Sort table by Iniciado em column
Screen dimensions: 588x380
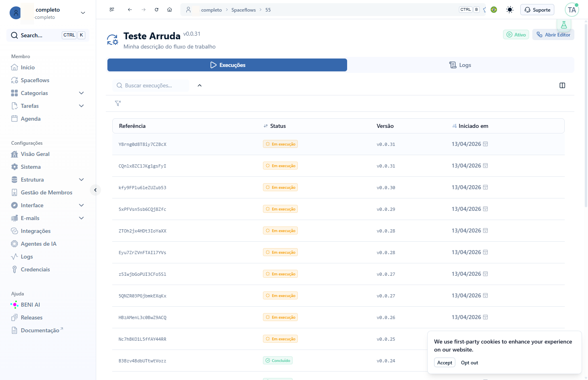470,126
